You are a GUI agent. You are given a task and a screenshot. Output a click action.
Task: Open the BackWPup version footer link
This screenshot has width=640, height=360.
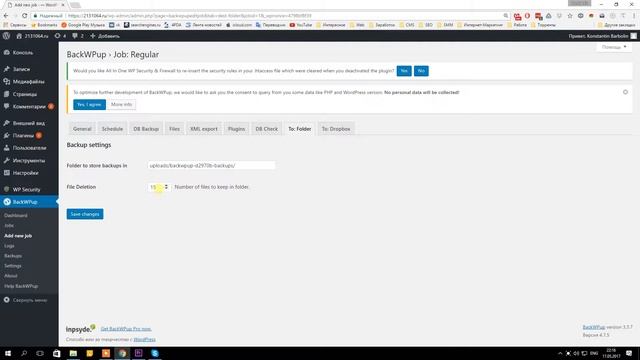click(x=593, y=327)
